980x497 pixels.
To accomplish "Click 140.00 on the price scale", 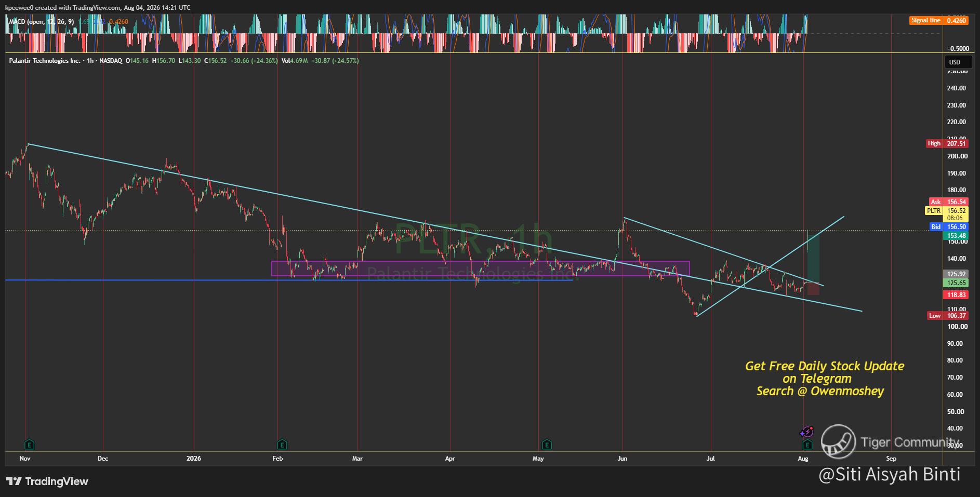I will [957, 259].
